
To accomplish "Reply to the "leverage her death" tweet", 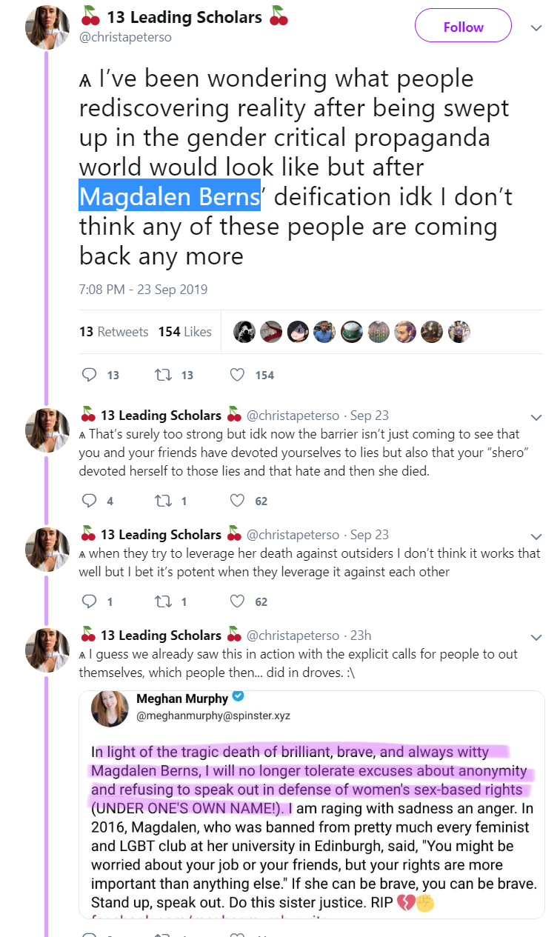I will [x=89, y=601].
